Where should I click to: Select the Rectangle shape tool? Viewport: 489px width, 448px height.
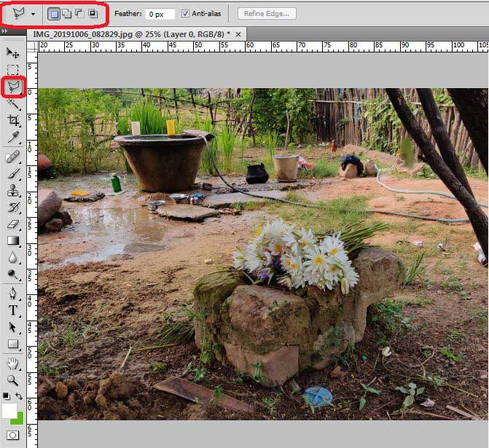click(x=13, y=344)
